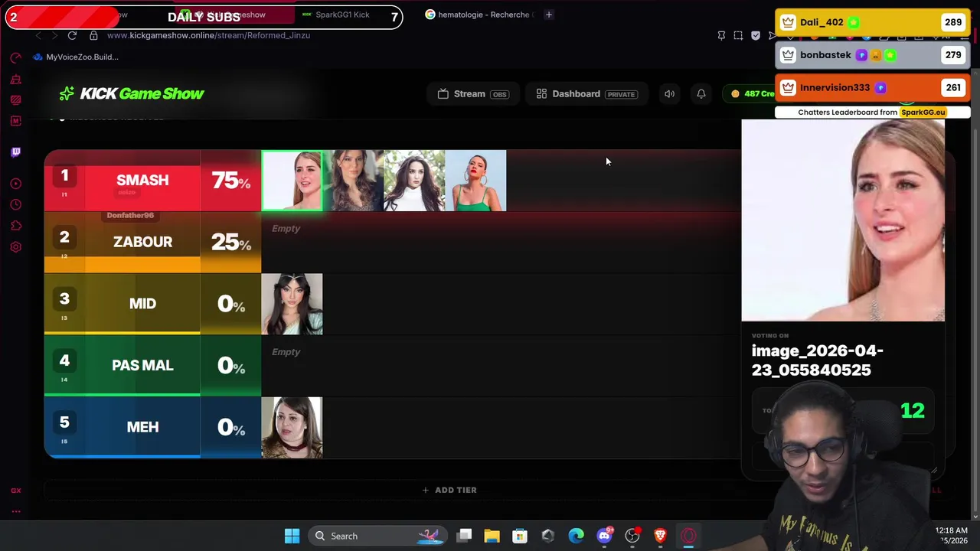Click the Empty slot in PAS MAL row
The height and width of the screenshot is (551, 980).
click(x=286, y=352)
